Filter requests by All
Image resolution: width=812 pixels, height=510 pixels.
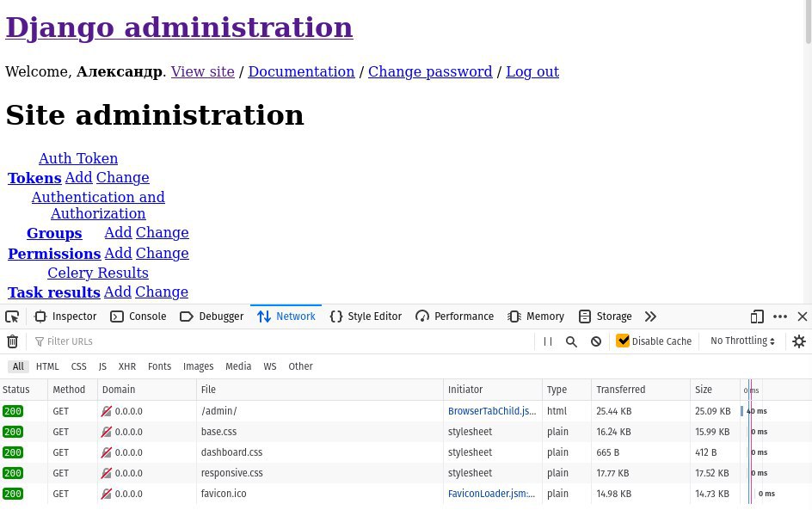(18, 366)
